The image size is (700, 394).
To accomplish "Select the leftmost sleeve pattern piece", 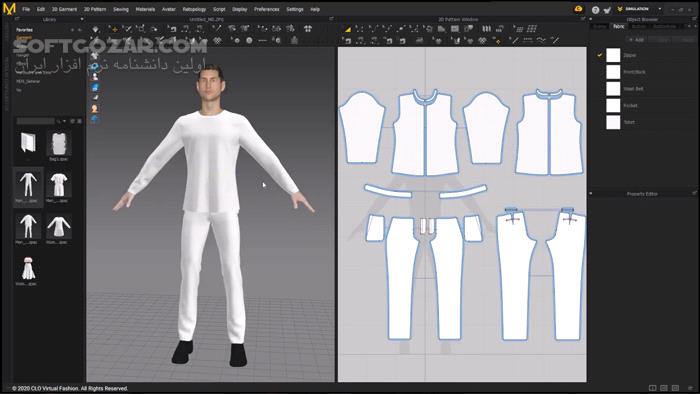I will 362,128.
